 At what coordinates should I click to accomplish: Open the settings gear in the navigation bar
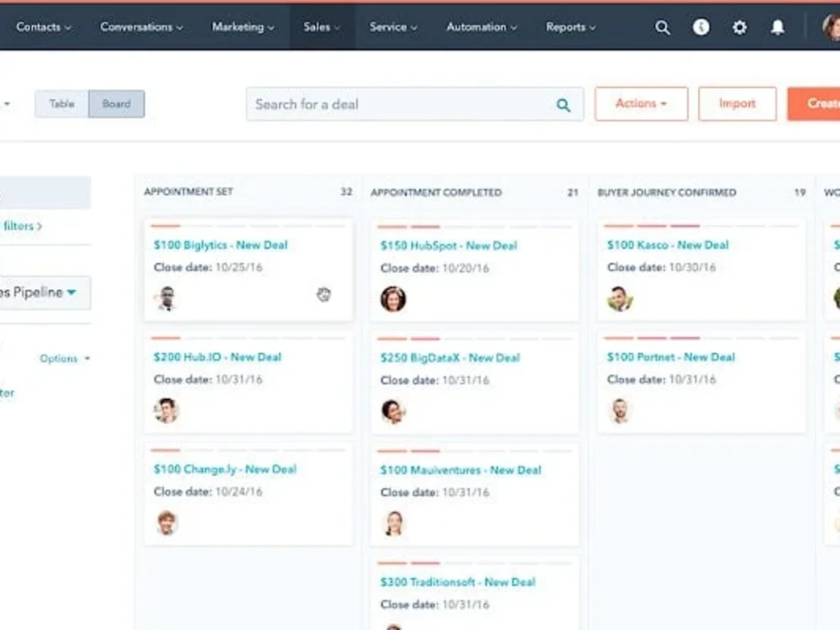click(x=739, y=27)
